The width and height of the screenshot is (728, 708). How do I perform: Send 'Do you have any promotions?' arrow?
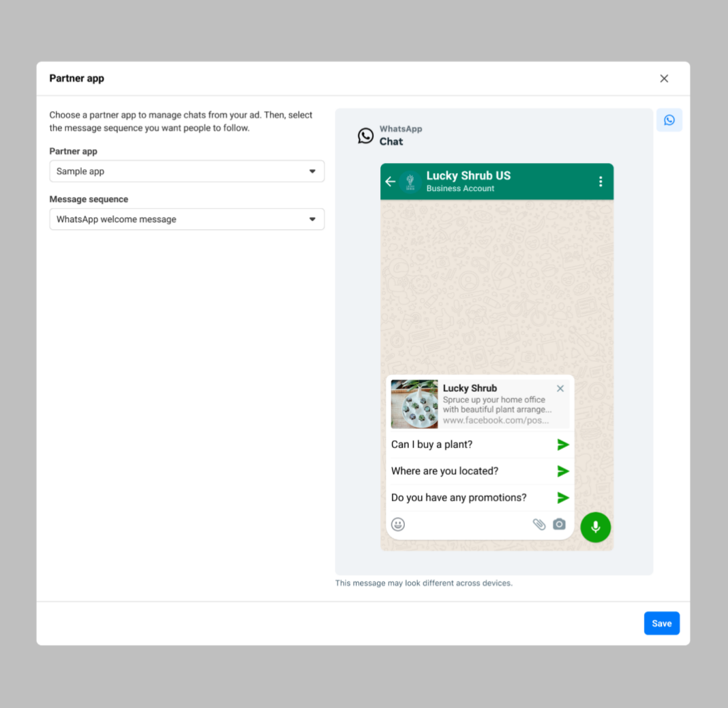click(563, 497)
